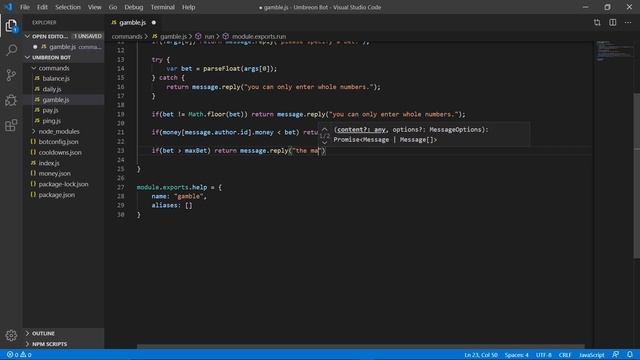Close the unsaved gamble.js tab dot
The height and width of the screenshot is (360, 640).
(x=154, y=22)
